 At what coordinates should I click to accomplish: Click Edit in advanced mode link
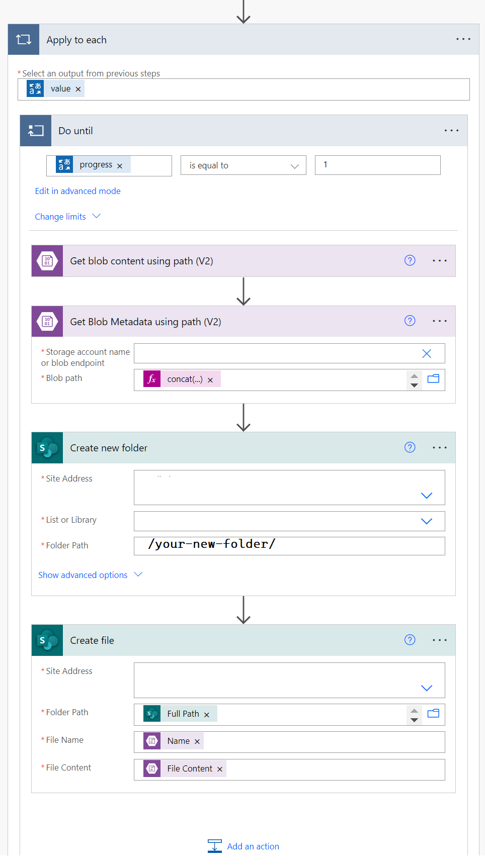point(78,191)
